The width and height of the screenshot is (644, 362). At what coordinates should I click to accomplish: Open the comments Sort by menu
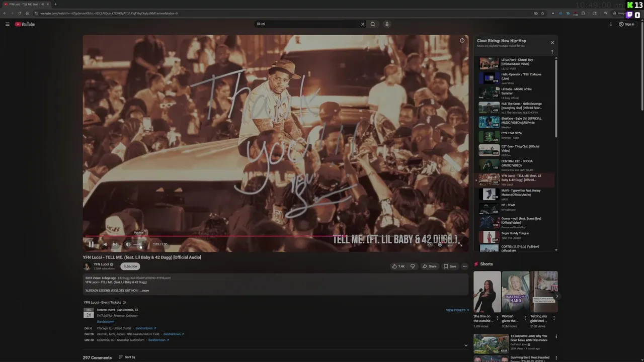[127, 357]
